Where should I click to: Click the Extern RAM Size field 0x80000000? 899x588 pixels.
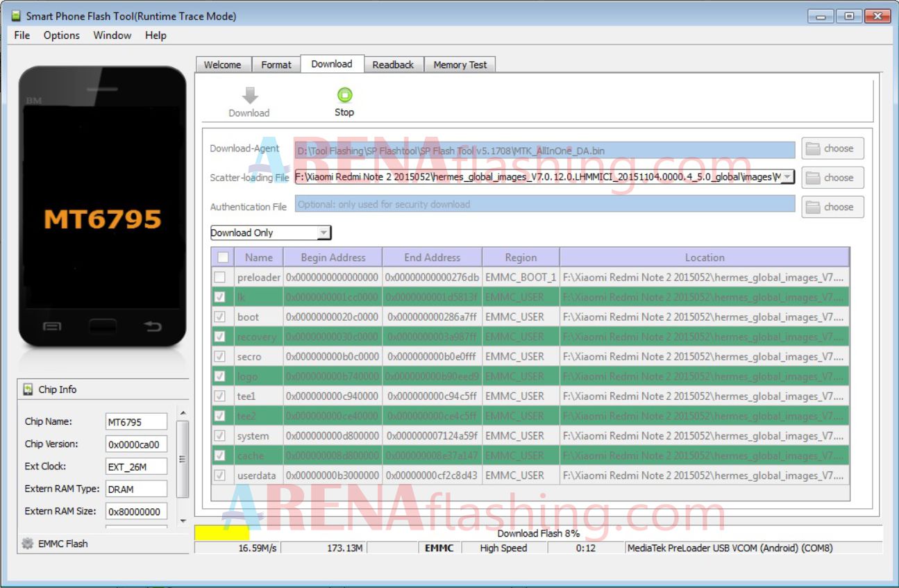coord(136,512)
